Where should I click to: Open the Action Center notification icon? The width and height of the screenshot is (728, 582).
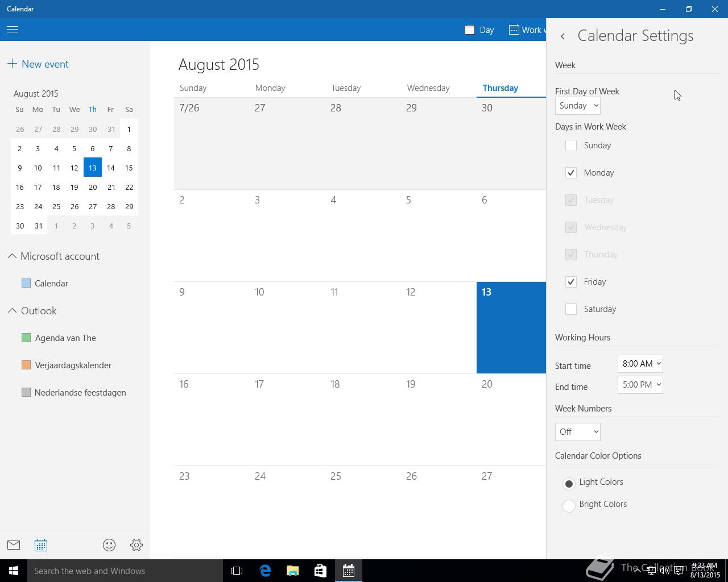click(x=679, y=571)
